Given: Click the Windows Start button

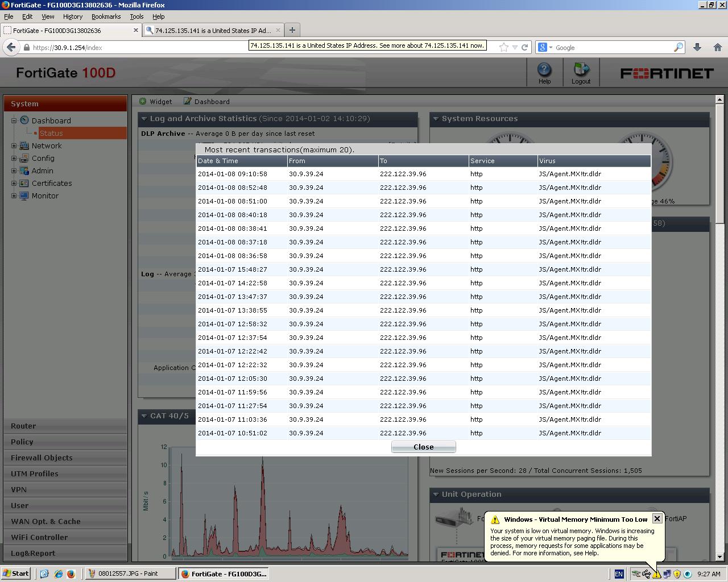Looking at the screenshot, I should click(x=15, y=573).
